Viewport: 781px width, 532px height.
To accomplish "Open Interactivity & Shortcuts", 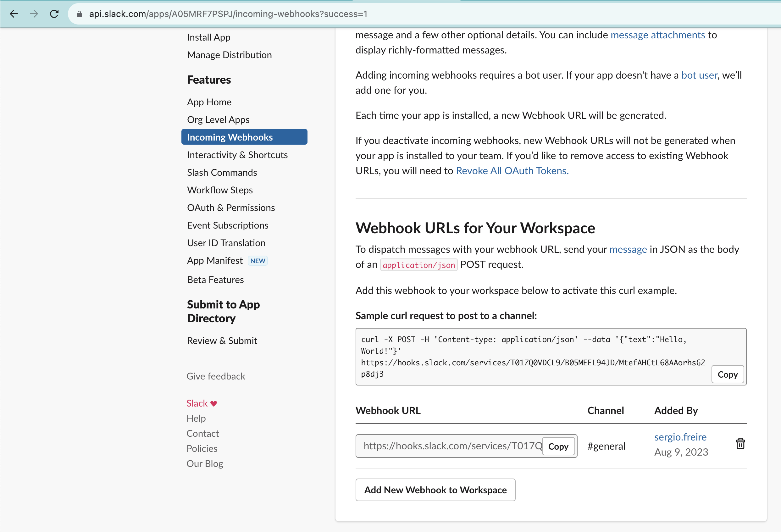I will coord(237,155).
